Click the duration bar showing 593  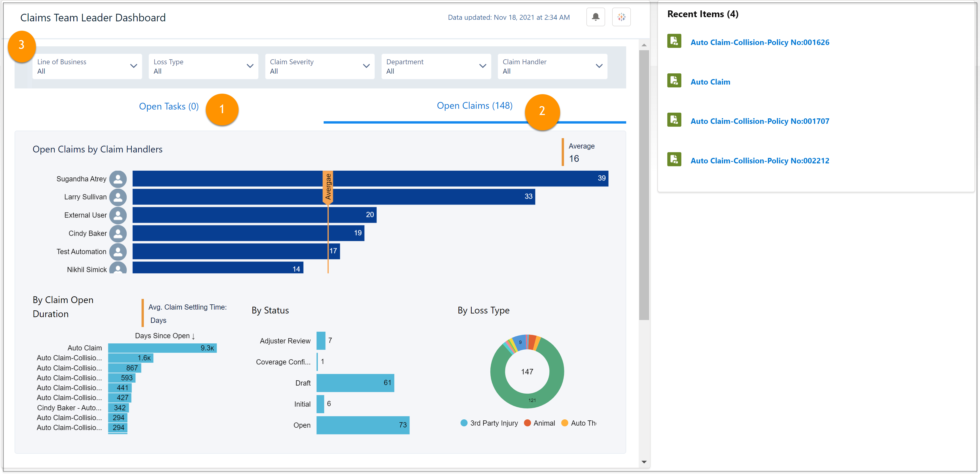pyautogui.click(x=122, y=378)
